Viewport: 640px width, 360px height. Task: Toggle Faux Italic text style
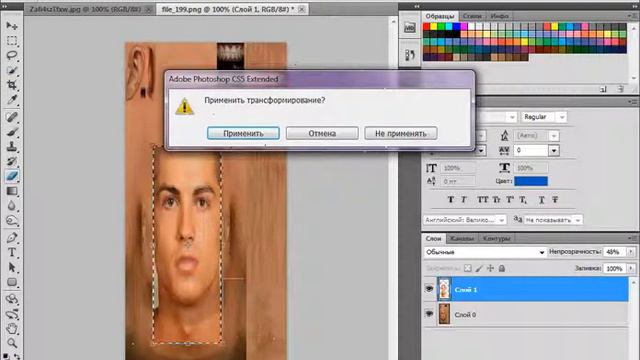(464, 200)
